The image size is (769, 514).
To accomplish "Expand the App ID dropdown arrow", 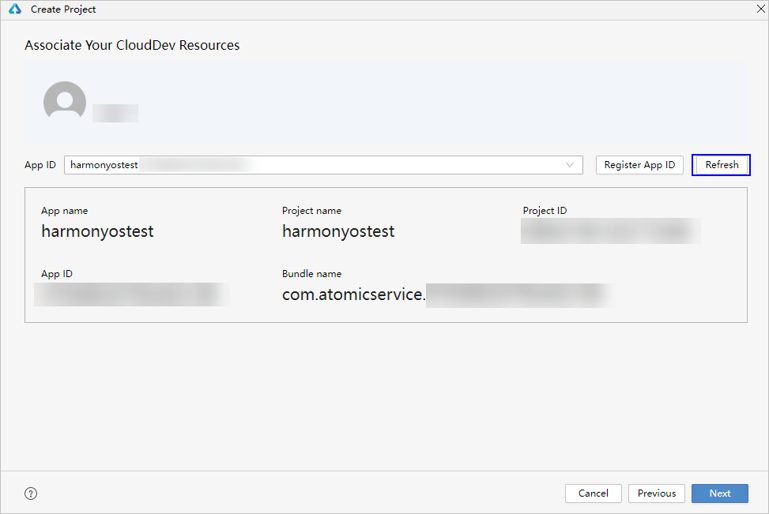I will pos(569,165).
